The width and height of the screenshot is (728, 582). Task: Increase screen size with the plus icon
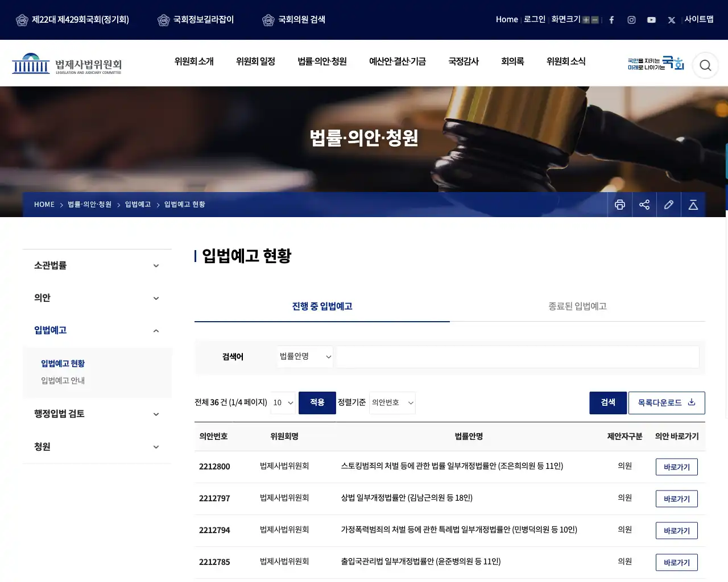(x=586, y=20)
